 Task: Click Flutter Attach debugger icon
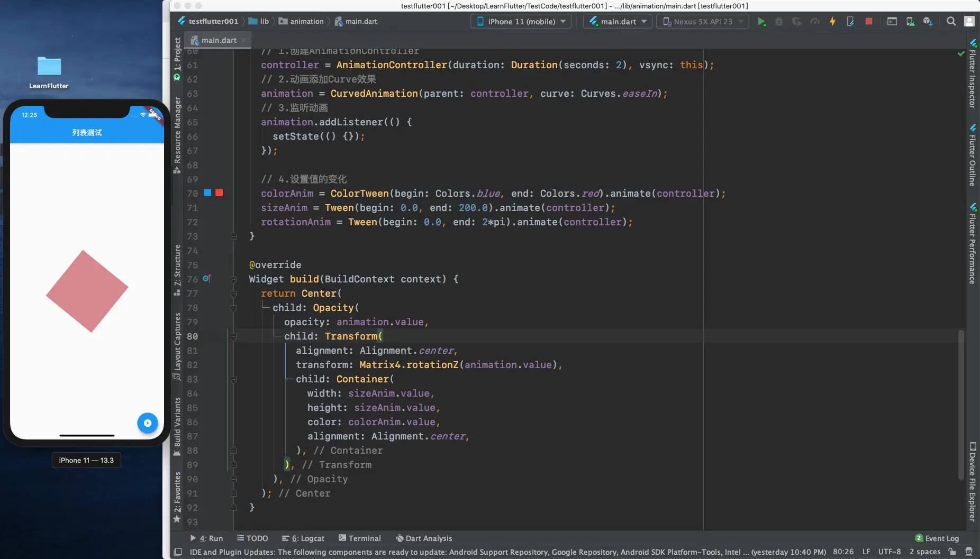[850, 22]
